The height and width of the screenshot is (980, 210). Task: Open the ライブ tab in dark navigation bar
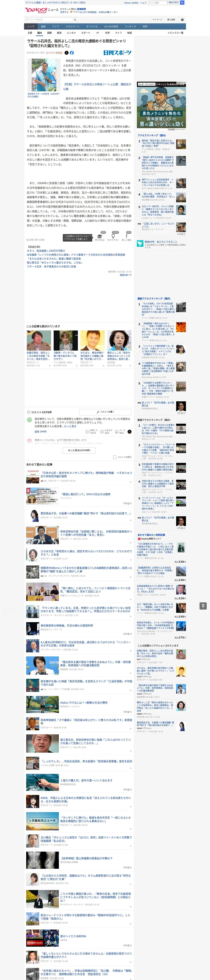click(x=56, y=27)
